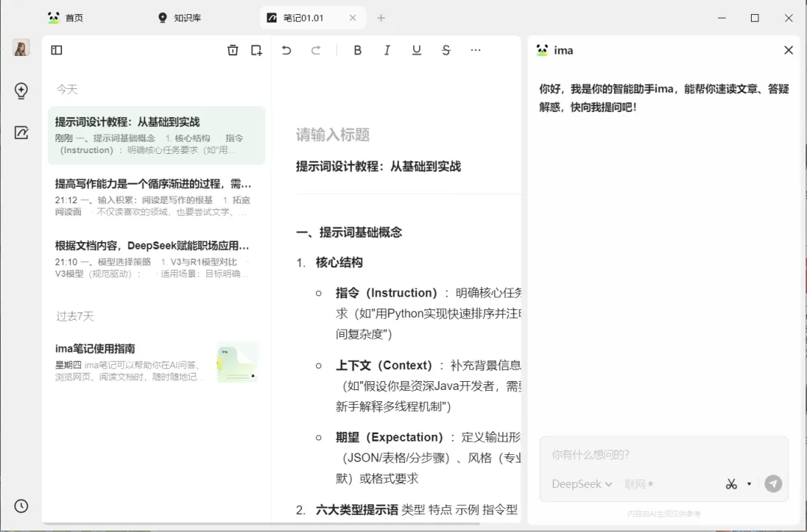Click the 今天 section label
This screenshot has height=532, width=807.
[x=67, y=89]
